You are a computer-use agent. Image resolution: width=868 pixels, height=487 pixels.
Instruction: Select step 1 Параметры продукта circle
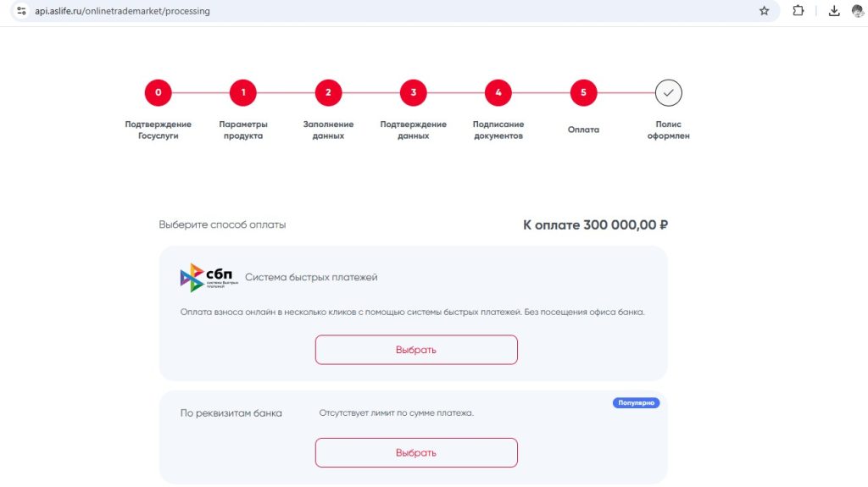(243, 92)
